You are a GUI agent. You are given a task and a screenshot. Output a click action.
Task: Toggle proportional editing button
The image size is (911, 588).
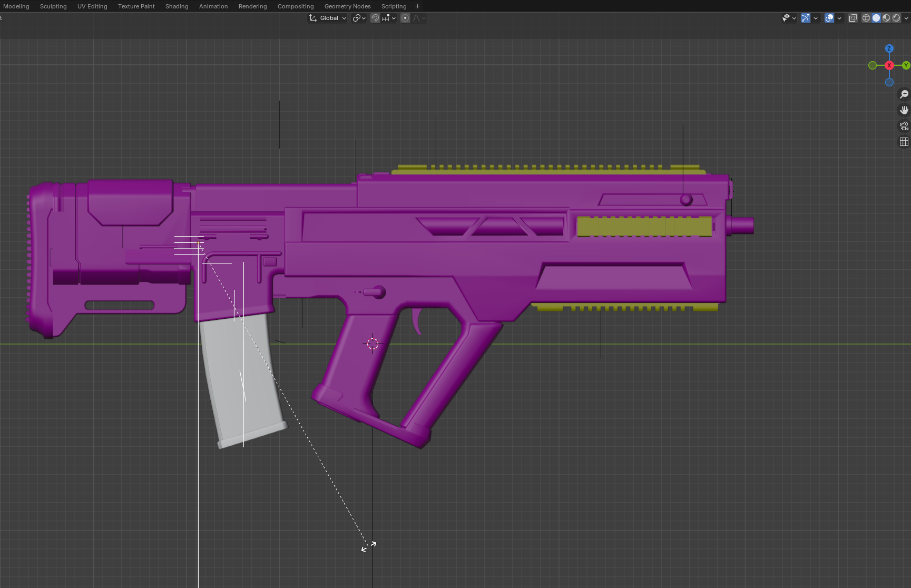point(405,18)
